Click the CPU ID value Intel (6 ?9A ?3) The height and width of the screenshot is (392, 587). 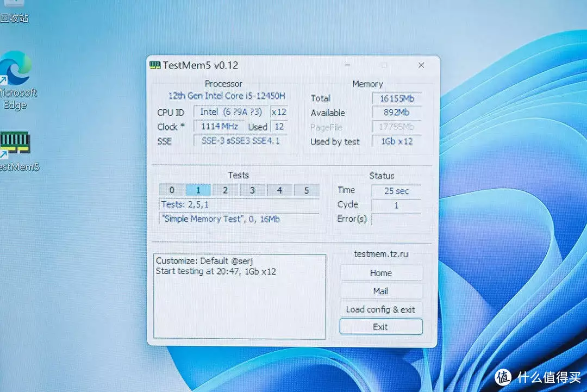click(x=231, y=112)
